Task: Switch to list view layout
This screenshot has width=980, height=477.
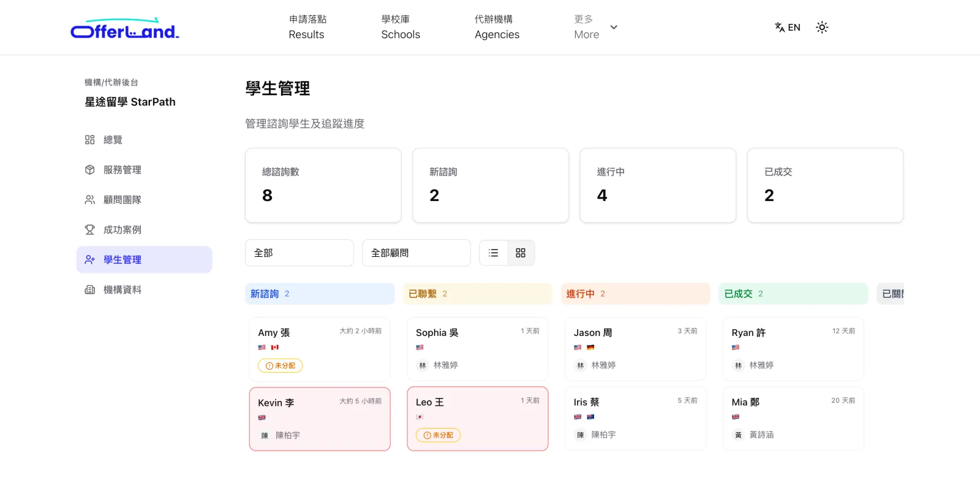Action: 494,253
